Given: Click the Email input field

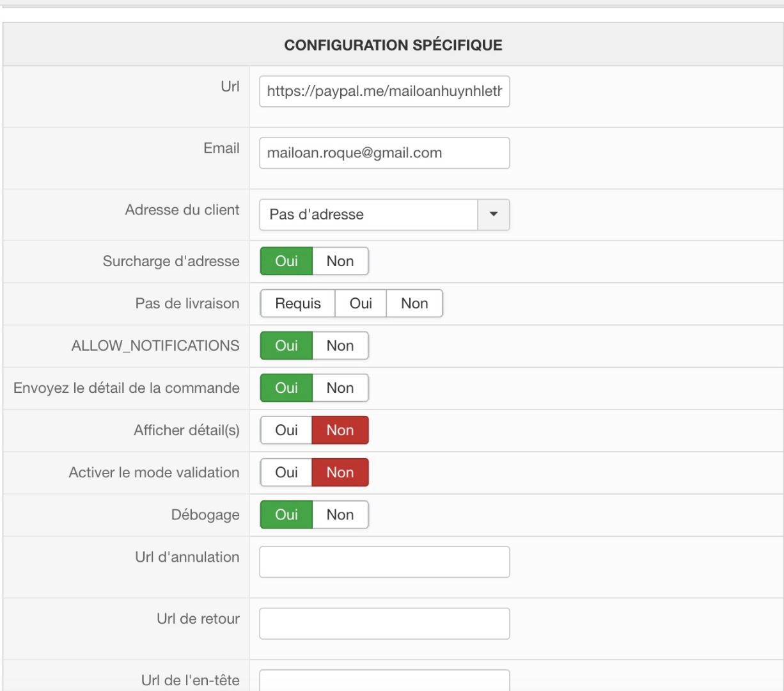Looking at the screenshot, I should coord(384,153).
